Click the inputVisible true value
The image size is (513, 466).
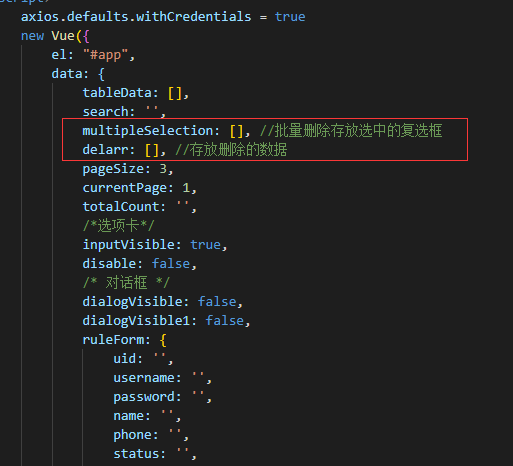pyautogui.click(x=205, y=245)
